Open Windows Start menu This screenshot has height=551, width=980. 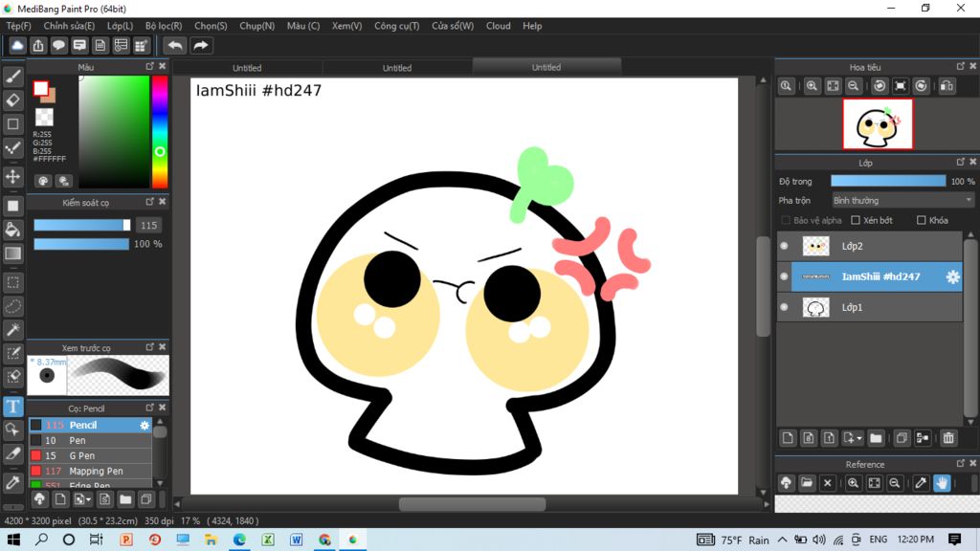(x=13, y=540)
